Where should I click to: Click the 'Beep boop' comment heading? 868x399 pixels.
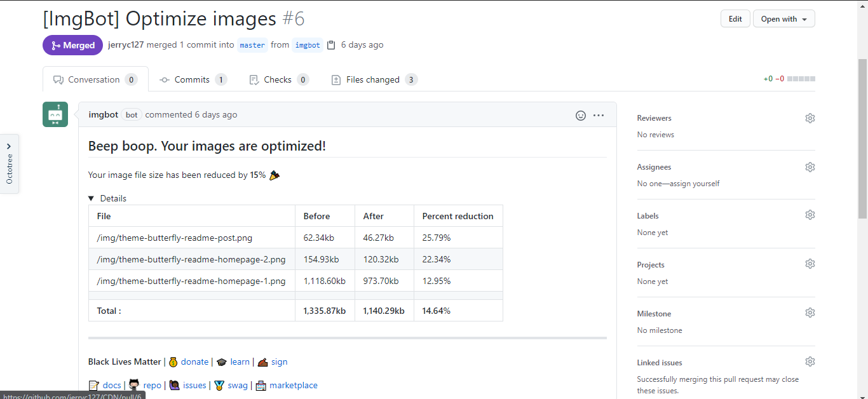(207, 146)
